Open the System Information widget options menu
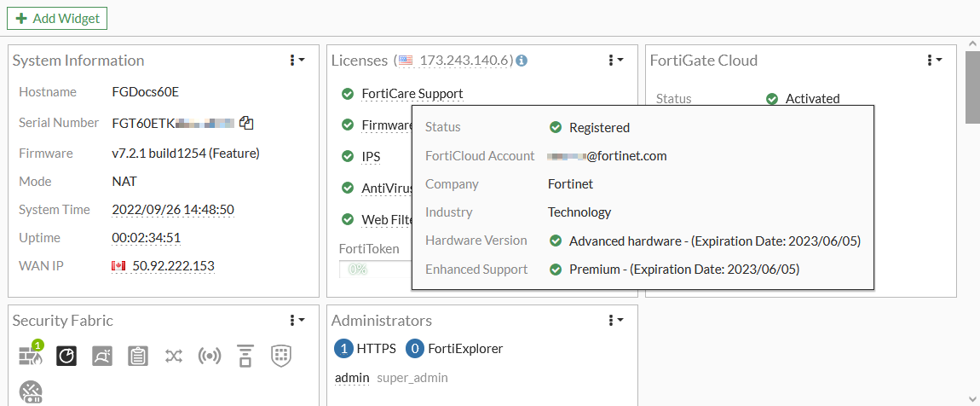Viewport: 980px width, 406px height. click(297, 60)
